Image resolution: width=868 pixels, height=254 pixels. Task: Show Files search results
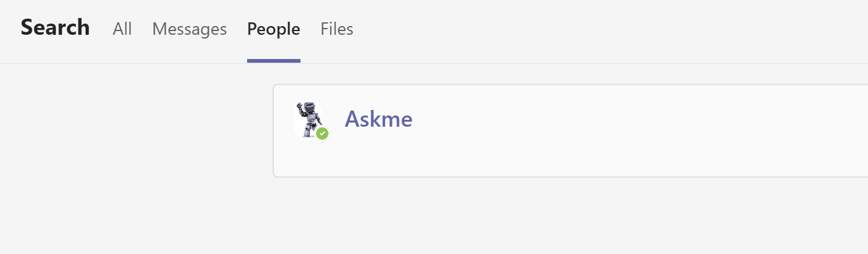[x=337, y=29]
